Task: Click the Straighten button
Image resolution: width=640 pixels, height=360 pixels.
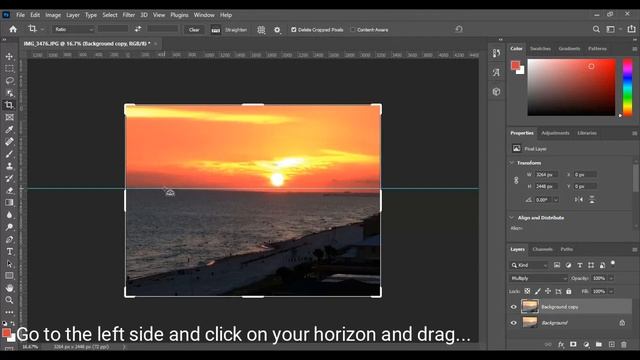Action: (229, 29)
